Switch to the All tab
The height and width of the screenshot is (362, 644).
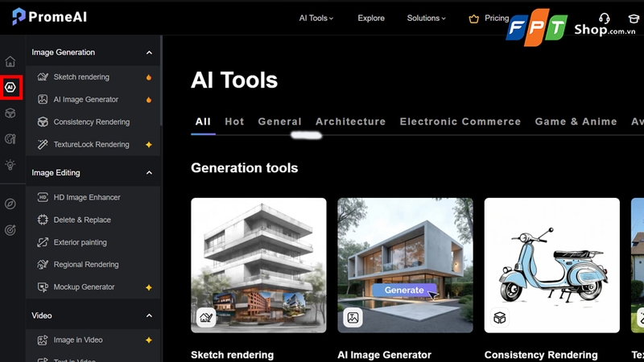[x=203, y=121]
